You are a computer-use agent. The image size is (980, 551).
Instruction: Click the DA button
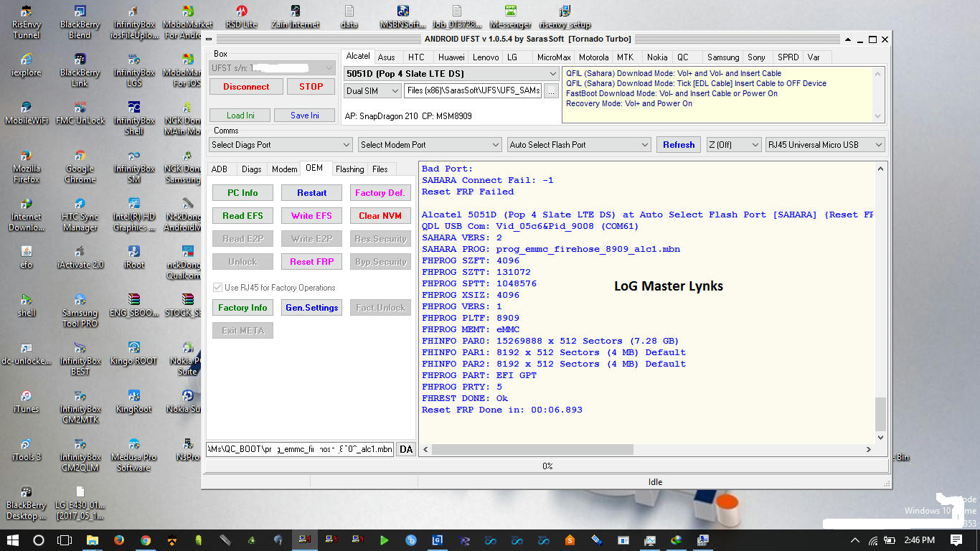(406, 449)
